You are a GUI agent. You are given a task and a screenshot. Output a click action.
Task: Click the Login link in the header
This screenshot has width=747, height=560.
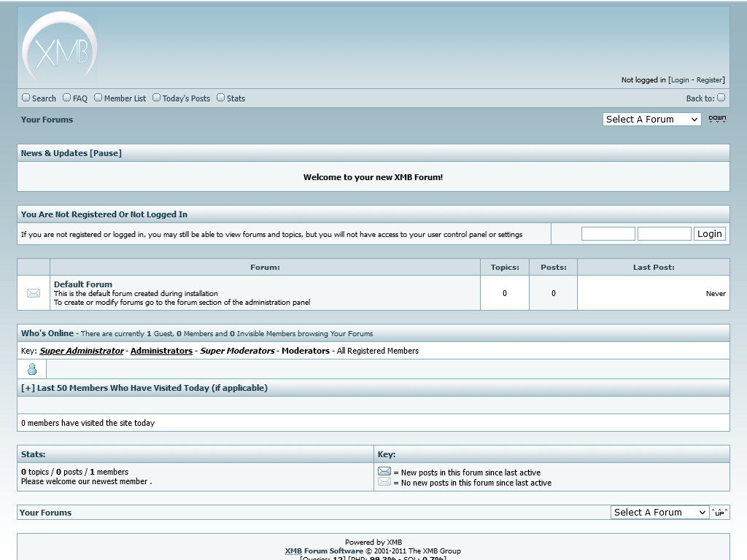point(680,80)
